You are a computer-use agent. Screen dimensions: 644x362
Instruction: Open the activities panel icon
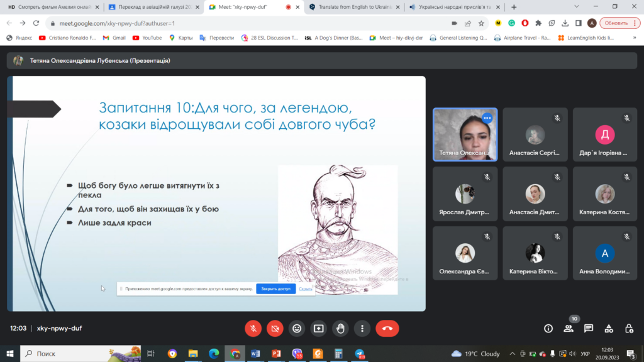pyautogui.click(x=609, y=328)
